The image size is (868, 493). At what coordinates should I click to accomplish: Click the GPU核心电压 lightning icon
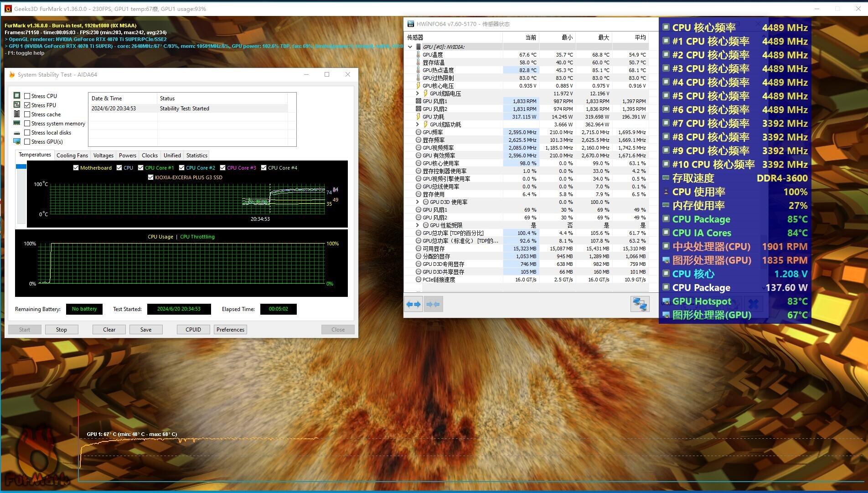pyautogui.click(x=418, y=85)
